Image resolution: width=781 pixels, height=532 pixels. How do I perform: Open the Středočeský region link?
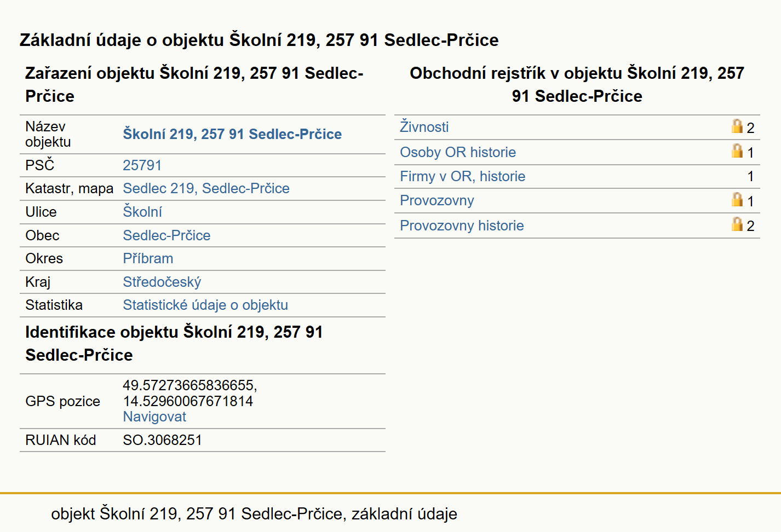pyautogui.click(x=162, y=282)
